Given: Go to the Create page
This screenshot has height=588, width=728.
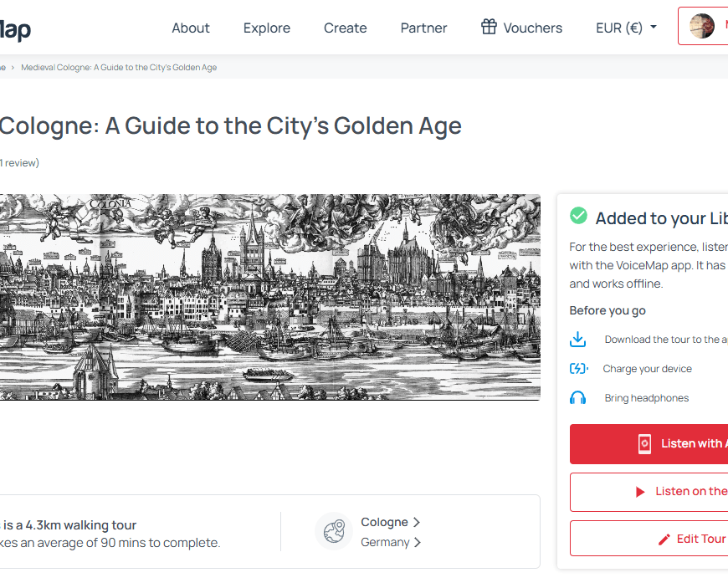Looking at the screenshot, I should (346, 28).
